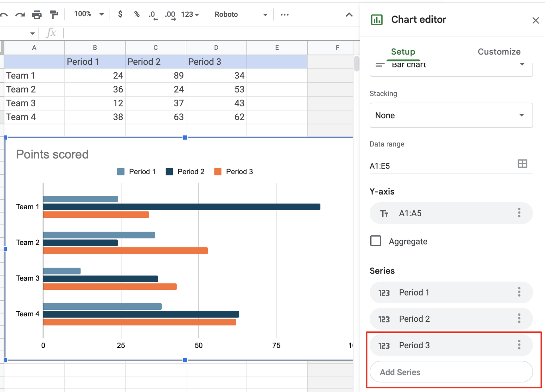Select the Setup tab

point(403,52)
